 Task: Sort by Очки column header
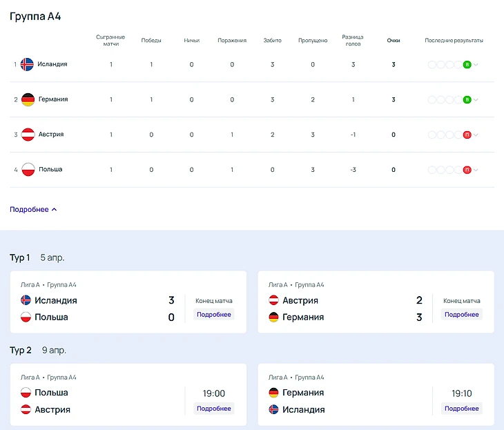pos(394,41)
